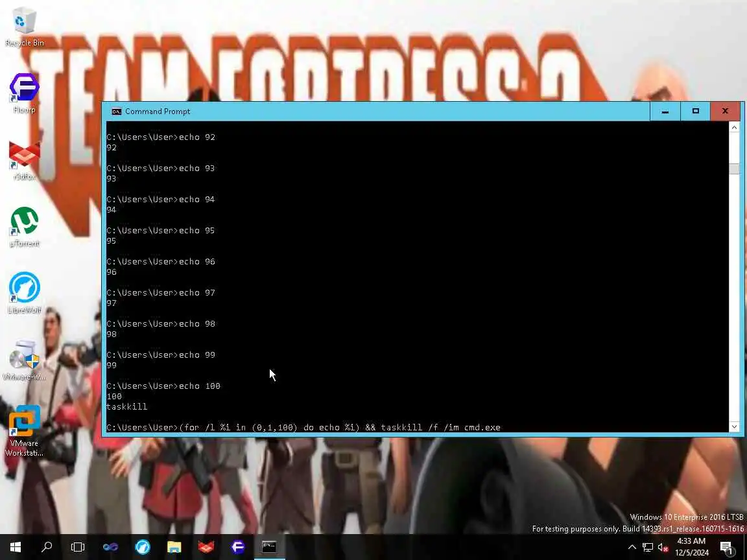Open the Action Center notifications icon
747x560 pixels.
726,547
